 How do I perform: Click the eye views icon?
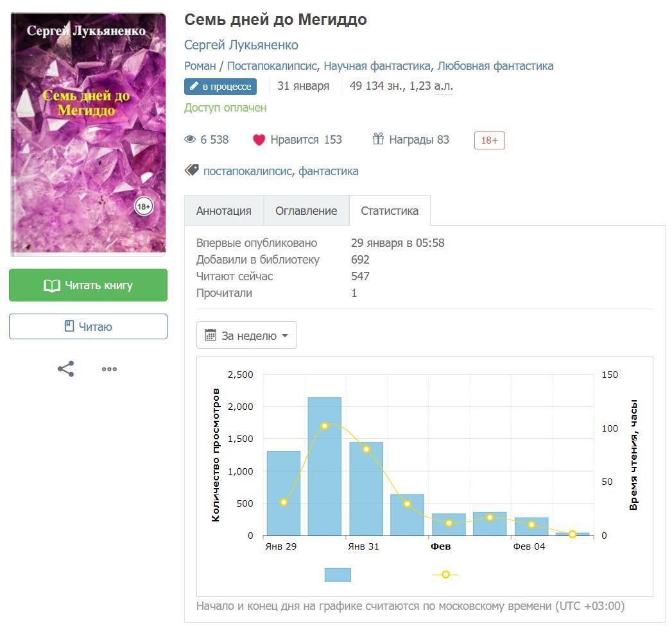pyautogui.click(x=190, y=140)
